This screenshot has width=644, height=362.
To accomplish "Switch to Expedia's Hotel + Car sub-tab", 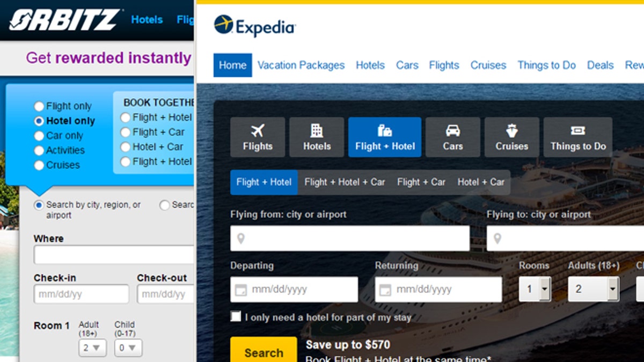I will pos(481,182).
